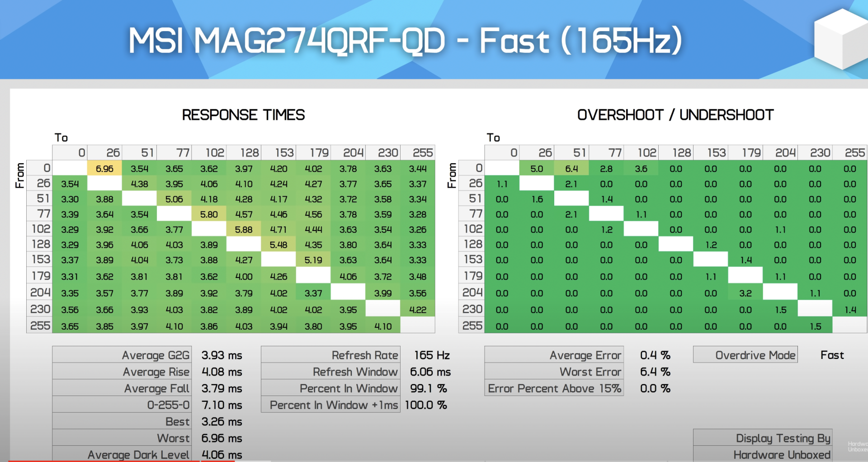Click the "To" label above the response times table
This screenshot has height=462, width=868.
tap(61, 137)
